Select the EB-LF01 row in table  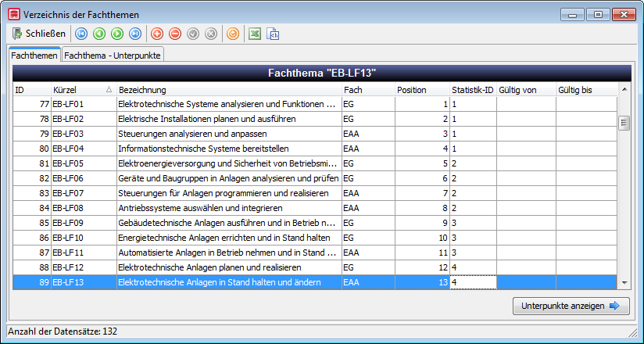point(315,105)
